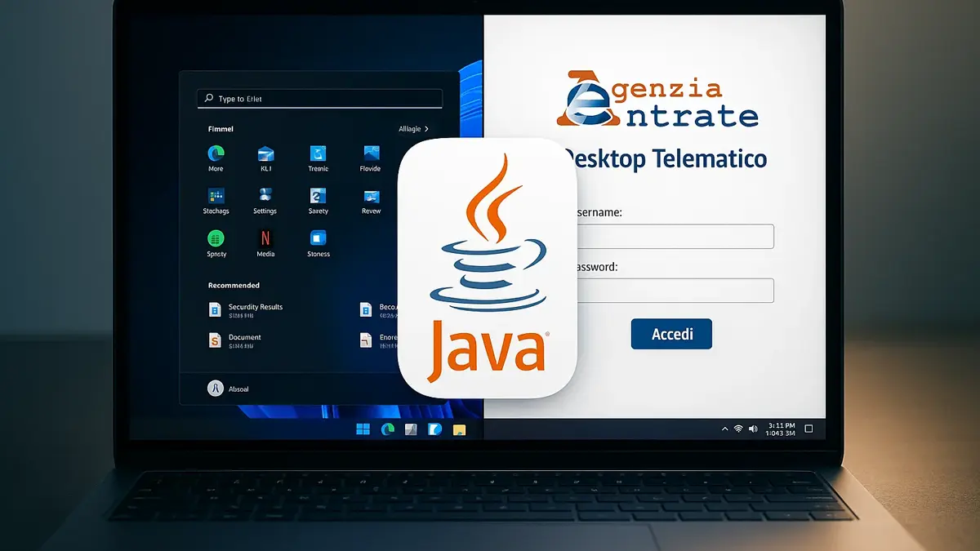Launch the KLI app icon
The image size is (980, 551).
[x=265, y=153]
